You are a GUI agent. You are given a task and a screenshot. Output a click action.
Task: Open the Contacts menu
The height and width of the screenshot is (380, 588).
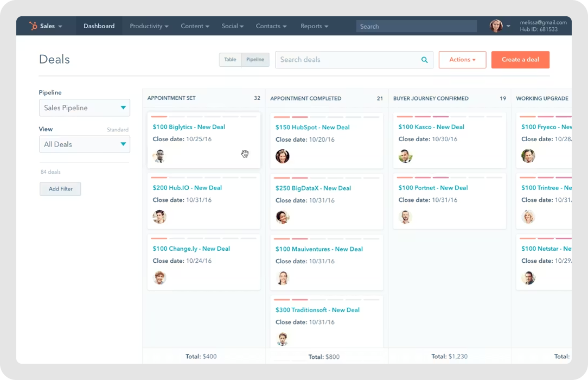271,26
